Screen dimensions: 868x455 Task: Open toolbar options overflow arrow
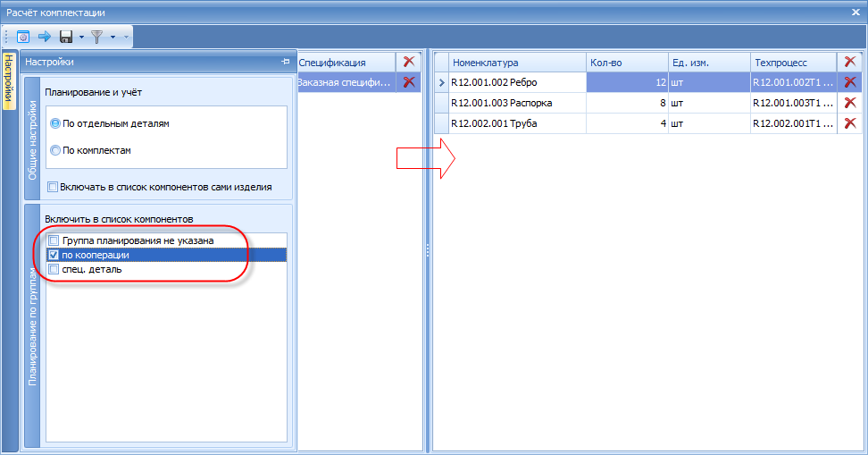click(x=126, y=38)
